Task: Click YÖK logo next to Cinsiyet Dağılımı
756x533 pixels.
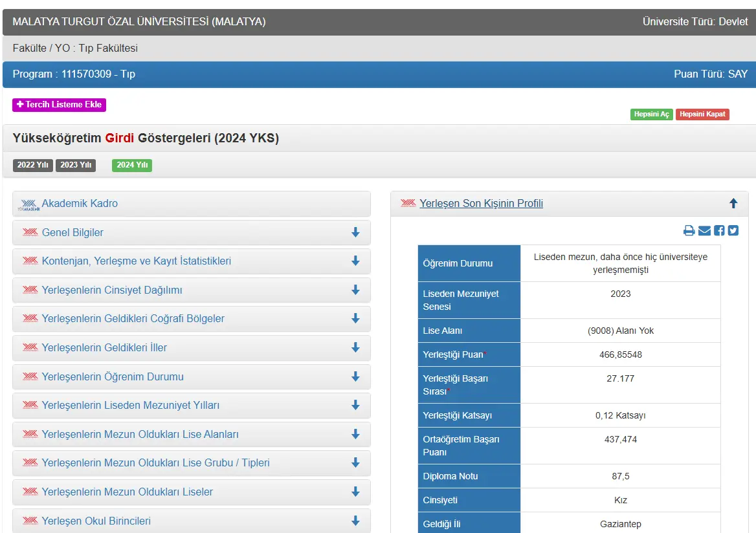Action: [x=30, y=289]
